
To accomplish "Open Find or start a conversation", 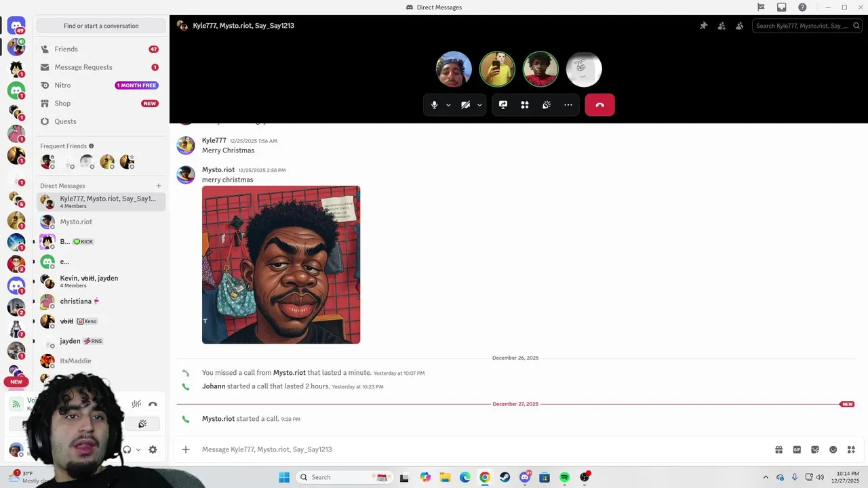I will [101, 26].
